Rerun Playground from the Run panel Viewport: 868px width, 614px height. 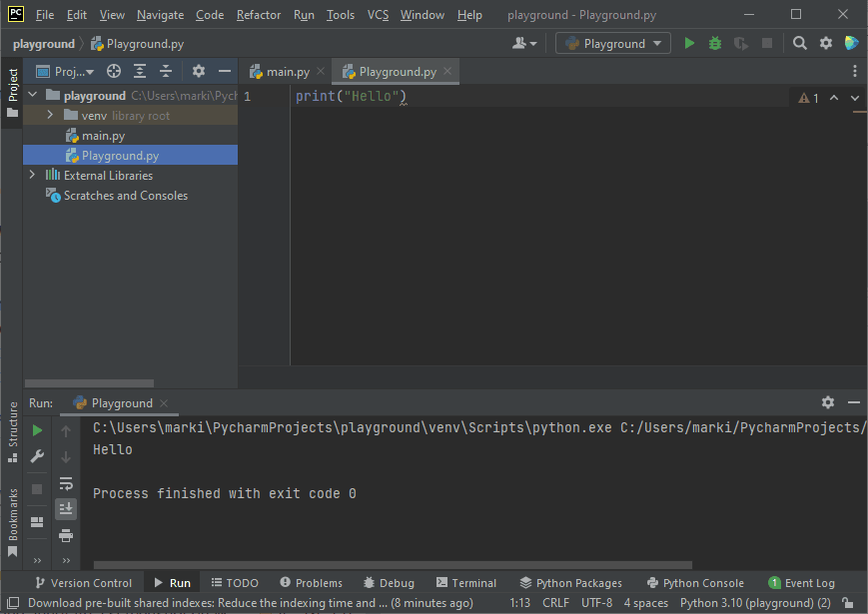click(37, 430)
